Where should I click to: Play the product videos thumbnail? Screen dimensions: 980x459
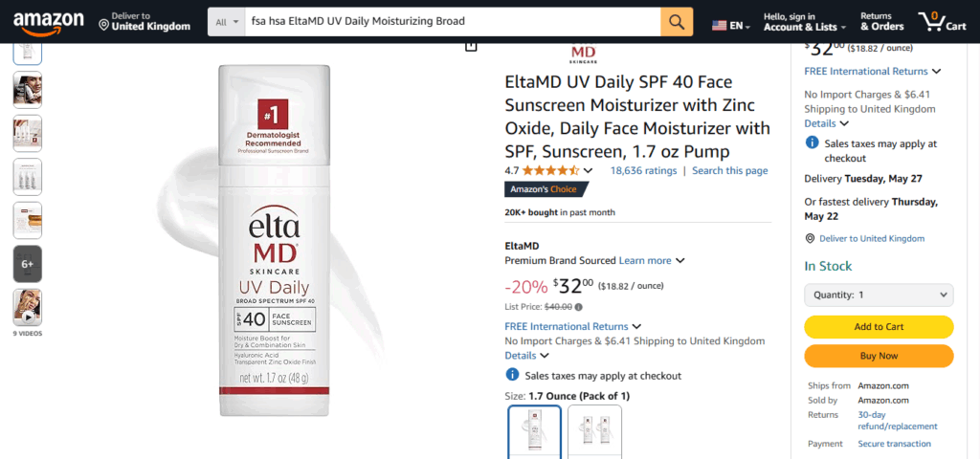click(x=28, y=307)
